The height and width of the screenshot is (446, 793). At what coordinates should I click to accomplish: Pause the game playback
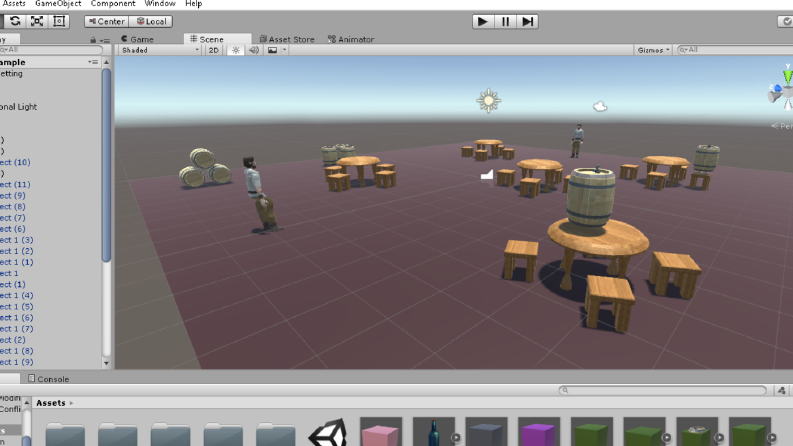tap(505, 21)
